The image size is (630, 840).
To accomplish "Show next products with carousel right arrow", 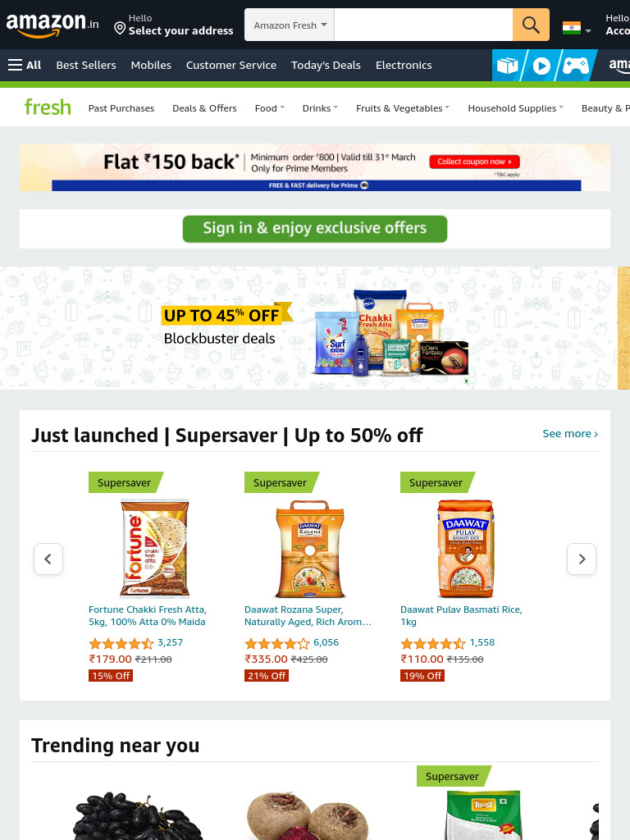I will (582, 559).
